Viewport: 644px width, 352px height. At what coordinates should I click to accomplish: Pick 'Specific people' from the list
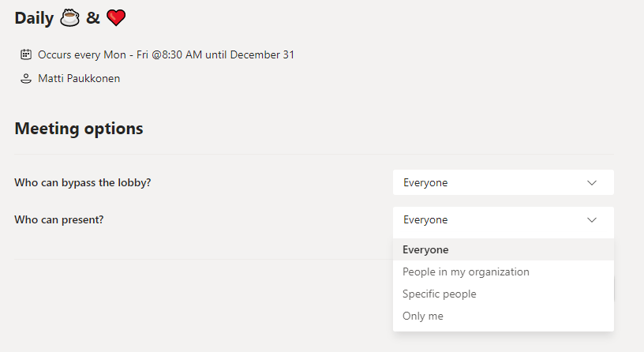tap(440, 294)
